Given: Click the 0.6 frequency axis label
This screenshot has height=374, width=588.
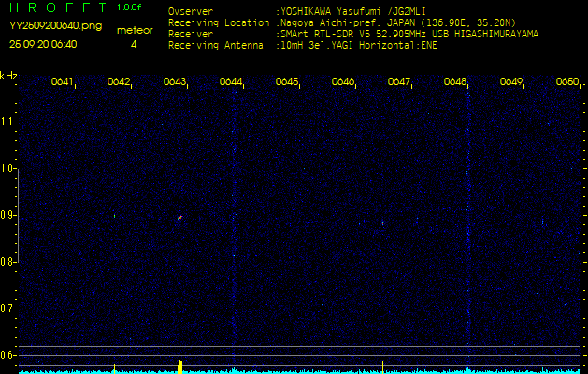Looking at the screenshot, I should tap(7, 355).
